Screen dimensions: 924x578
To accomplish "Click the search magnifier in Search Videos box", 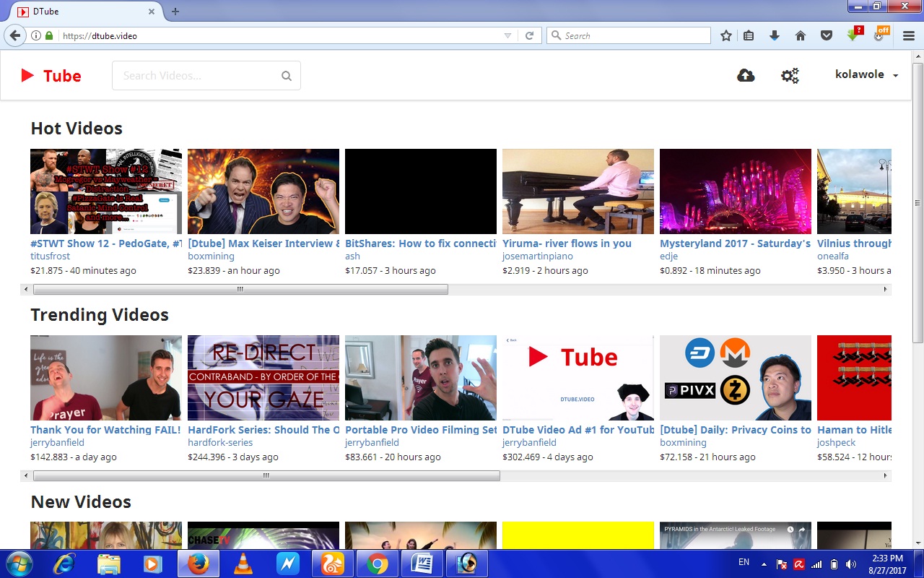I will click(x=287, y=76).
